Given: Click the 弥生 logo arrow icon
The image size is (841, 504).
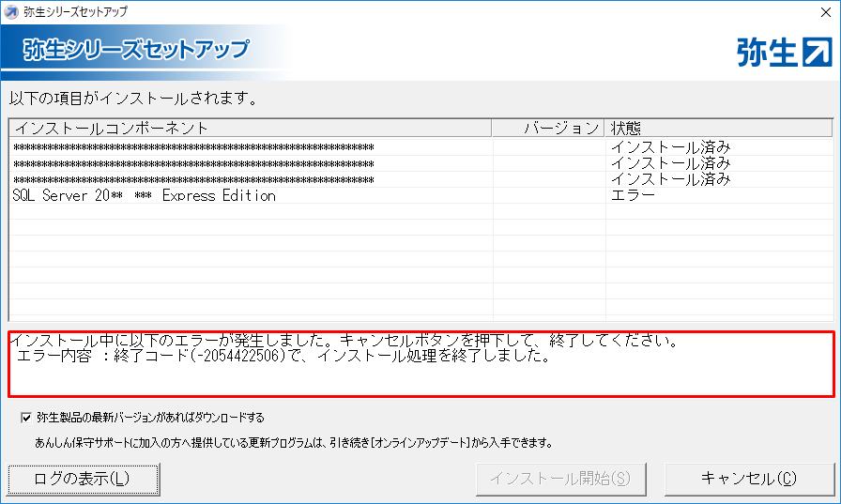Looking at the screenshot, I should click(817, 52).
